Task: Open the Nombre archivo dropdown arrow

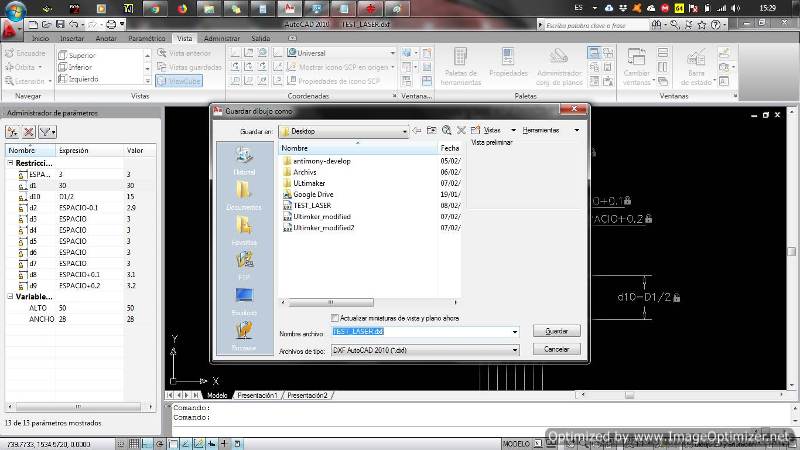Action: [515, 332]
